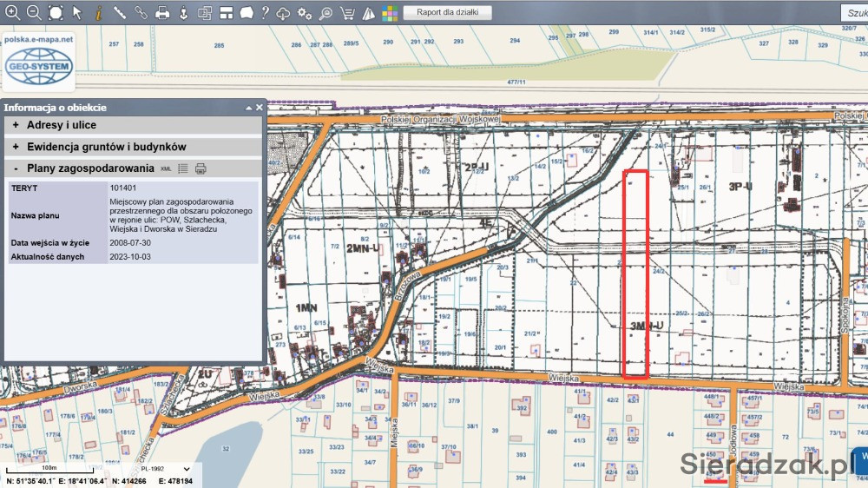Show plan details list icon
Screen dimensions: 868x488
point(183,168)
